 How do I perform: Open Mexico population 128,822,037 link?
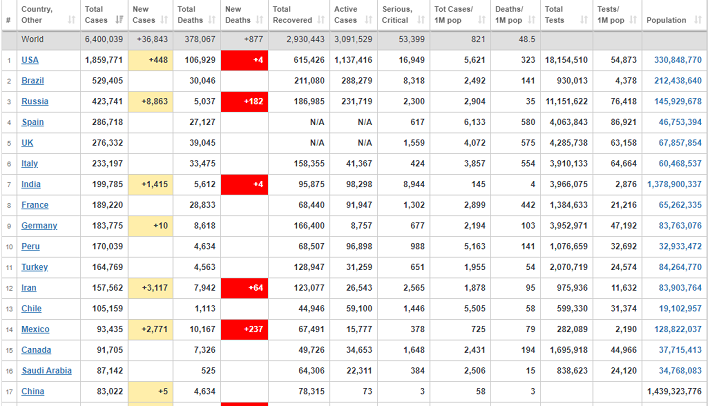coord(677,329)
